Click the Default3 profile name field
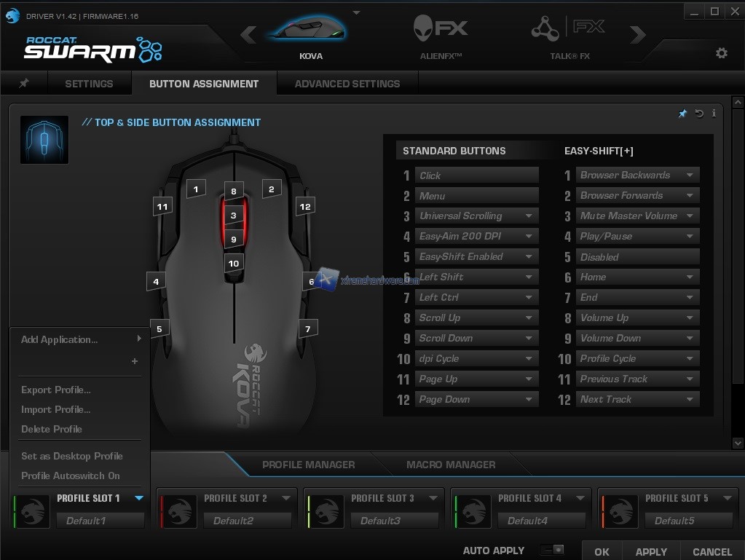The width and height of the screenshot is (745, 560). pos(393,521)
